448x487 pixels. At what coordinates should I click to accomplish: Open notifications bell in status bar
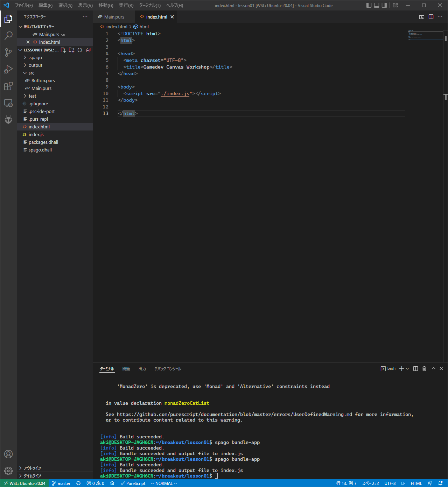440,483
